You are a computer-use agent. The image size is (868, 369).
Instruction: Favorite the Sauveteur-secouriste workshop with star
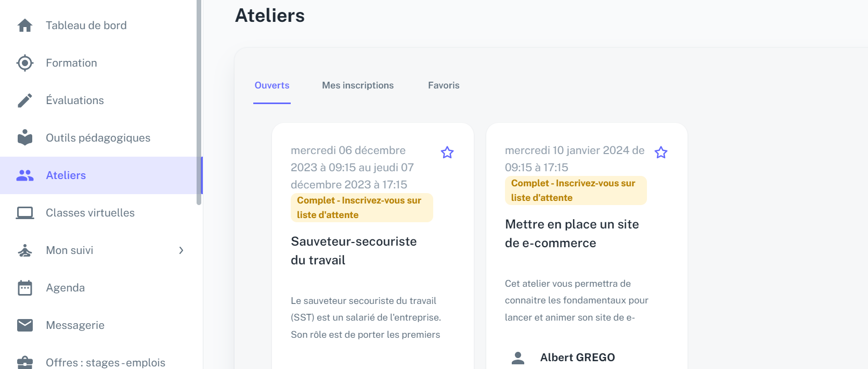(447, 152)
